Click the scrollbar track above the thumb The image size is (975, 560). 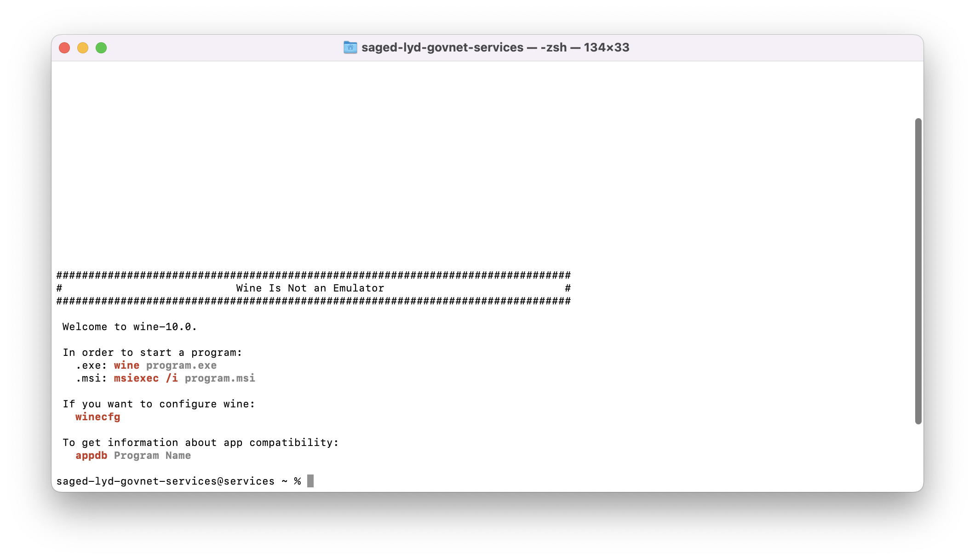pyautogui.click(x=918, y=90)
